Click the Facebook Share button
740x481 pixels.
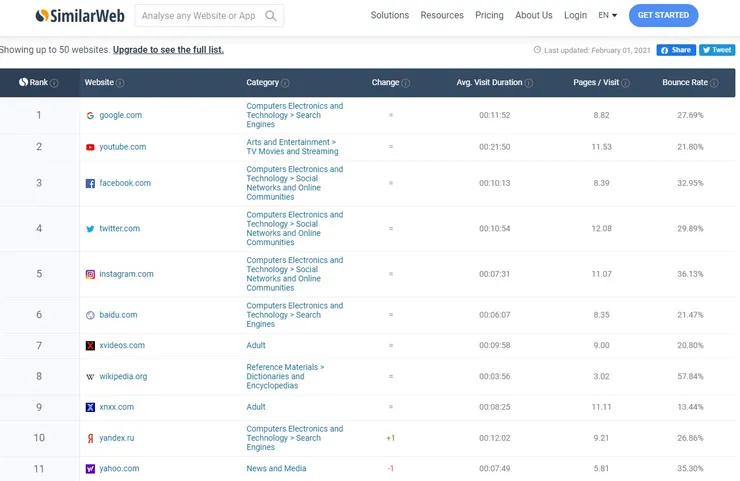(676, 50)
